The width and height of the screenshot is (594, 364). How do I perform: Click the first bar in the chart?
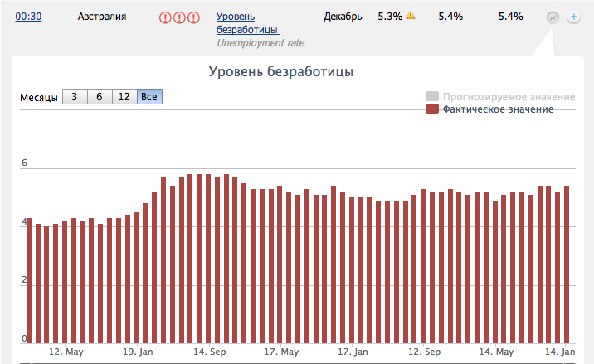point(29,281)
